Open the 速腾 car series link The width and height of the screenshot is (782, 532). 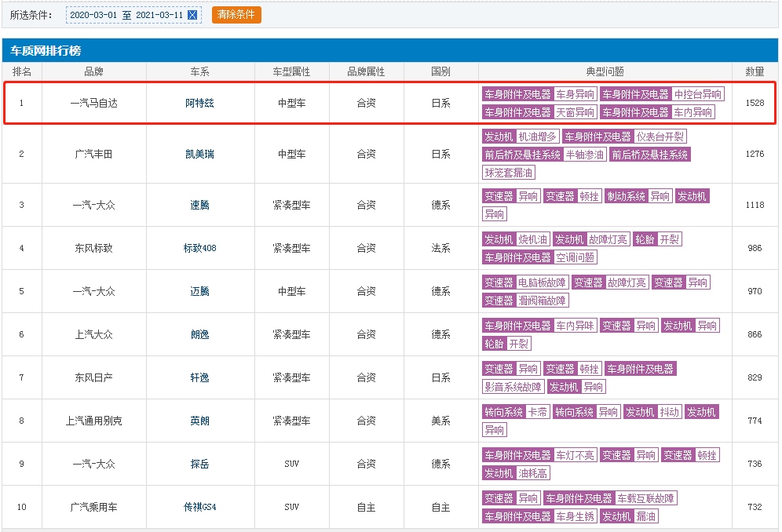click(199, 205)
